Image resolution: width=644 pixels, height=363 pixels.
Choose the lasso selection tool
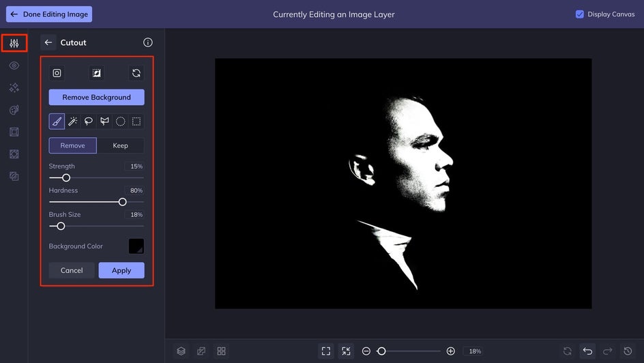coord(88,121)
